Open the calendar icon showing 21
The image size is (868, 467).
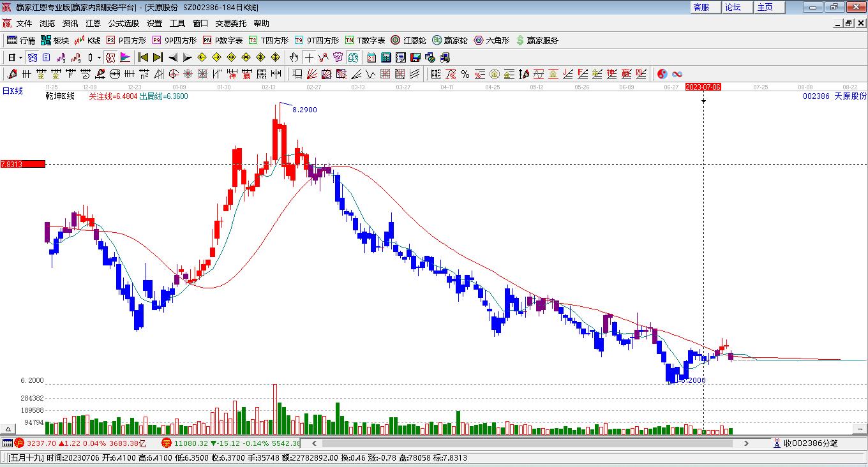coord(371,57)
